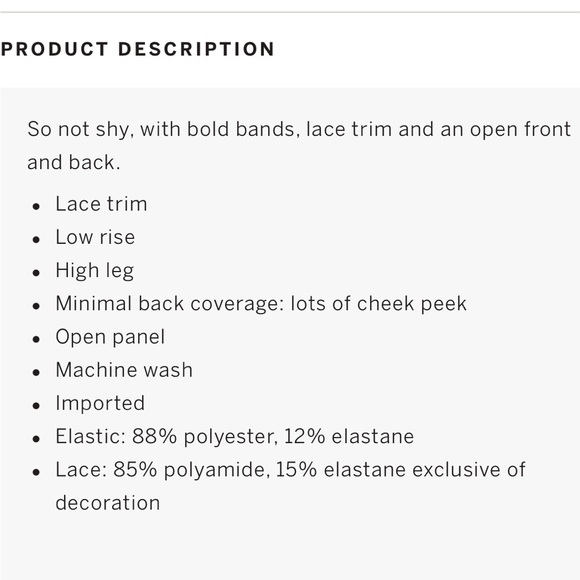The height and width of the screenshot is (580, 580).
Task: Click the bullet dot beside 'Imported'
Action: (x=36, y=406)
